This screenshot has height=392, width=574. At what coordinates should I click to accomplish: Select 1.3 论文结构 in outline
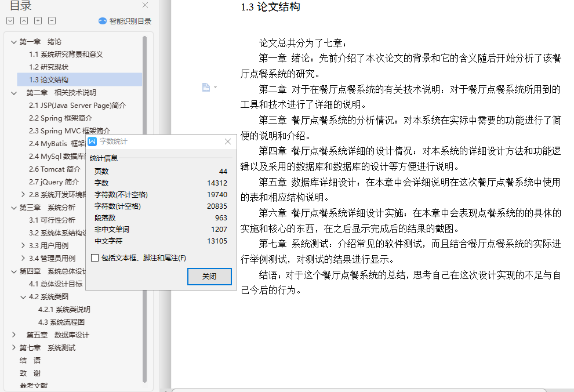(x=79, y=80)
